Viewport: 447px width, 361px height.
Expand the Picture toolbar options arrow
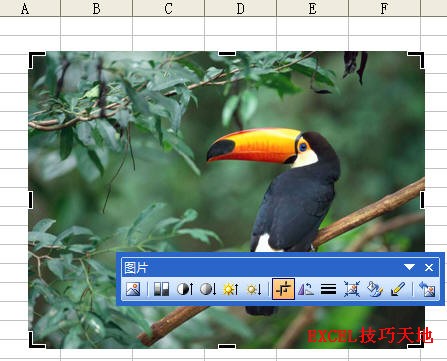click(x=409, y=267)
